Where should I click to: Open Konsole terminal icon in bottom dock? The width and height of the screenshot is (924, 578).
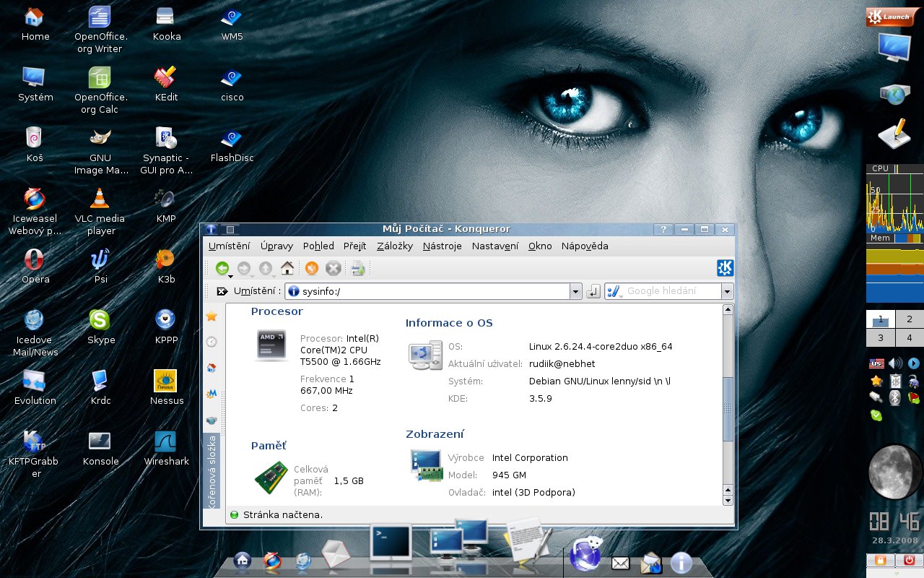coord(390,543)
